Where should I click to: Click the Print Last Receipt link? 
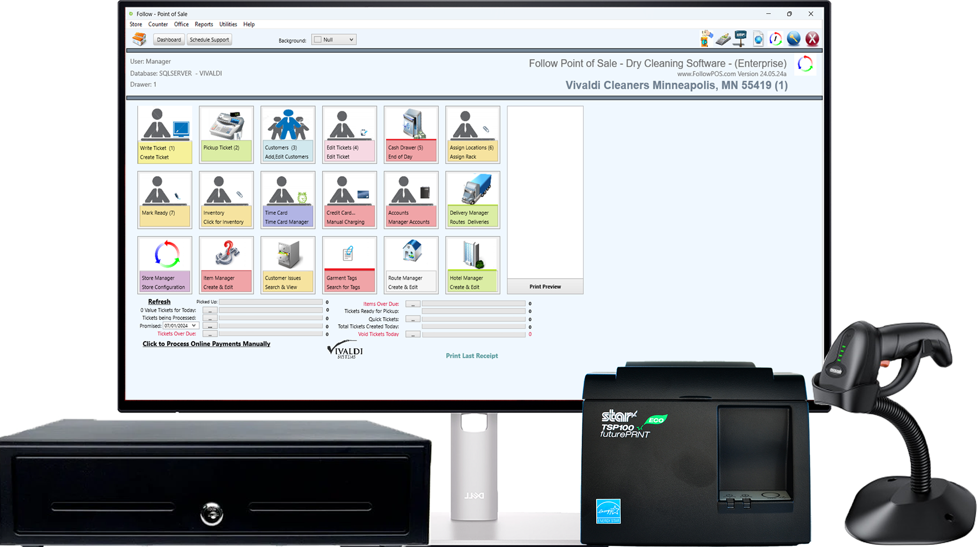click(472, 356)
